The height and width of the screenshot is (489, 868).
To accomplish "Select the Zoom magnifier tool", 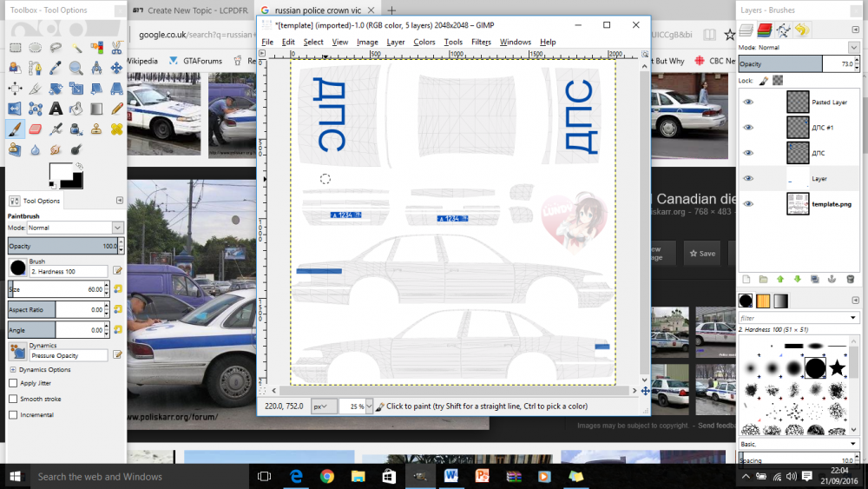I will pyautogui.click(x=76, y=68).
